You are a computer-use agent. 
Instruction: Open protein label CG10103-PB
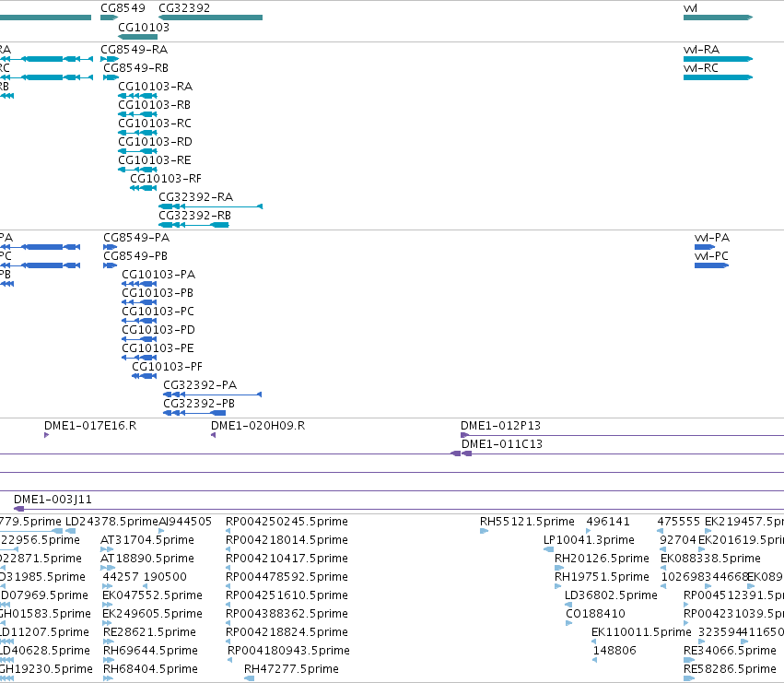tap(158, 293)
